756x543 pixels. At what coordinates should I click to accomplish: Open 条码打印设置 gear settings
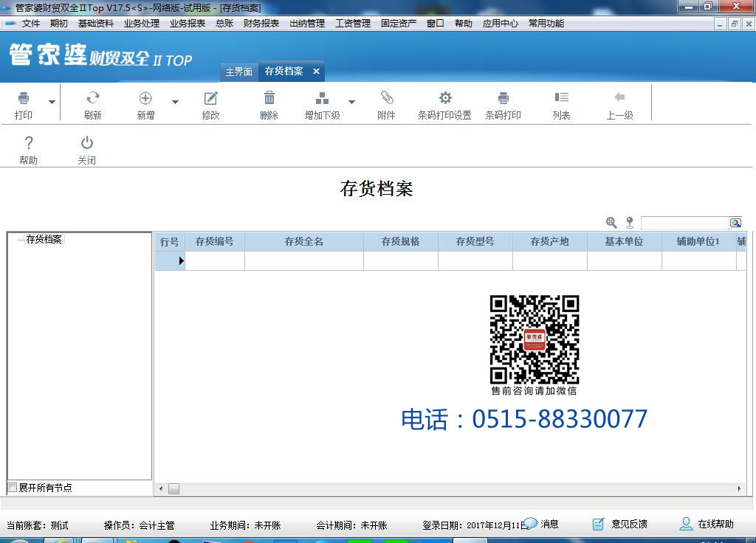click(x=445, y=98)
